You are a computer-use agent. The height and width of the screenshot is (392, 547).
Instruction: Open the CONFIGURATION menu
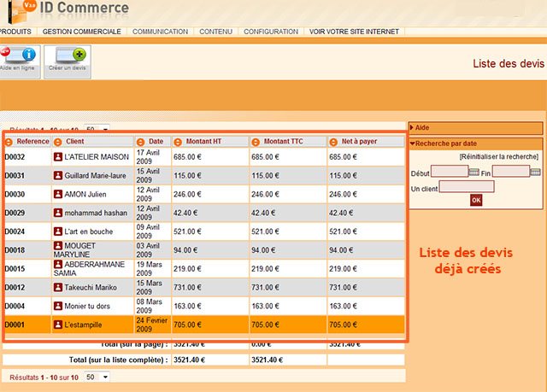[x=271, y=32]
